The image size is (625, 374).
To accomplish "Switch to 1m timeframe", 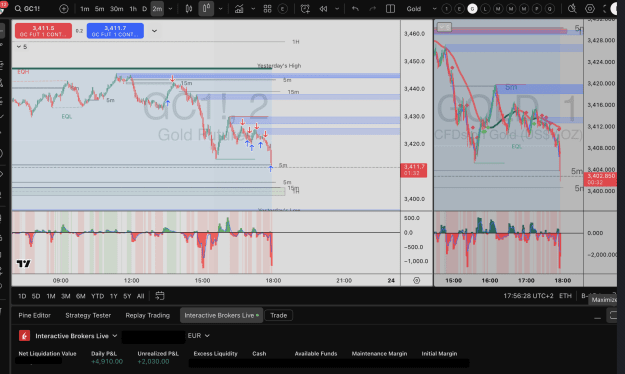I will pyautogui.click(x=85, y=9).
